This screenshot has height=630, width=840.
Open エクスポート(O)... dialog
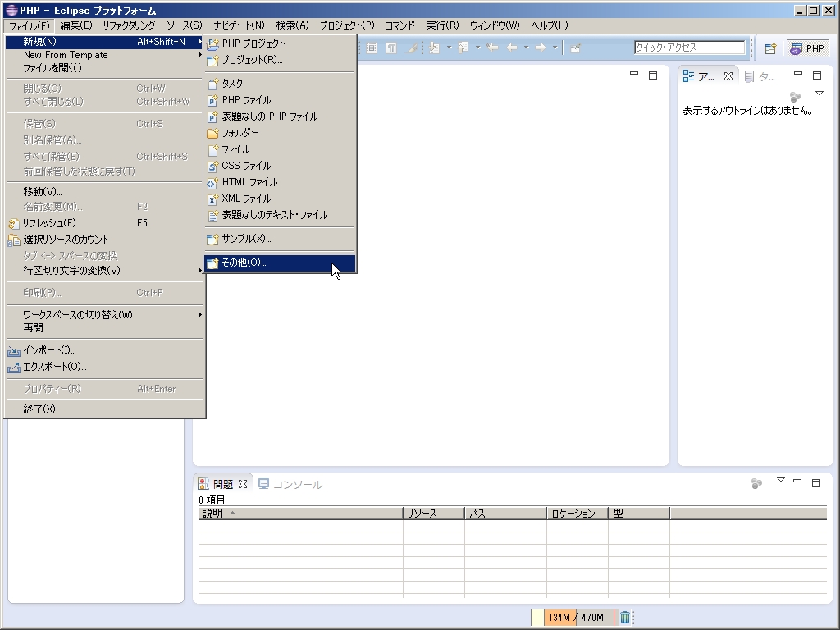pyautogui.click(x=104, y=367)
